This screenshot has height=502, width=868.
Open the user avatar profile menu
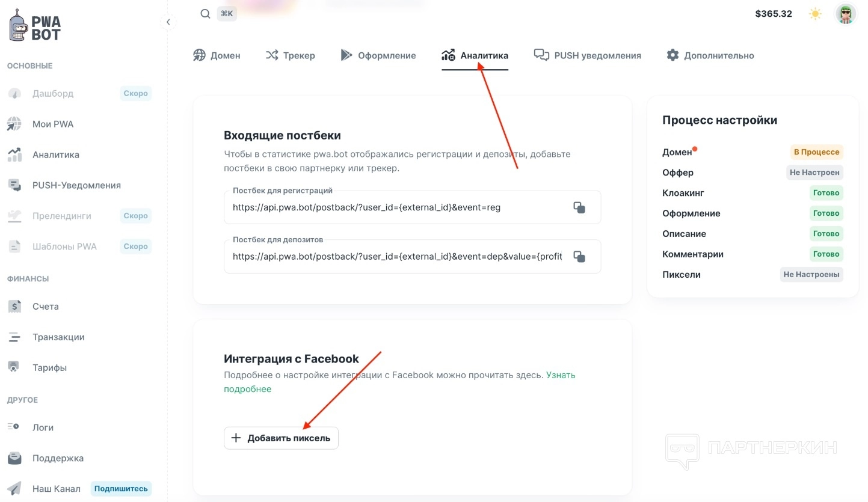click(x=846, y=14)
